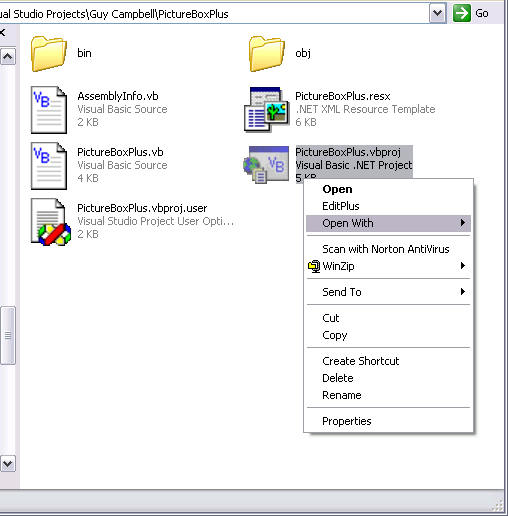This screenshot has width=508, height=516.
Task: Select the PictureBoxPlus.vbproj.user file icon
Action: [51, 222]
